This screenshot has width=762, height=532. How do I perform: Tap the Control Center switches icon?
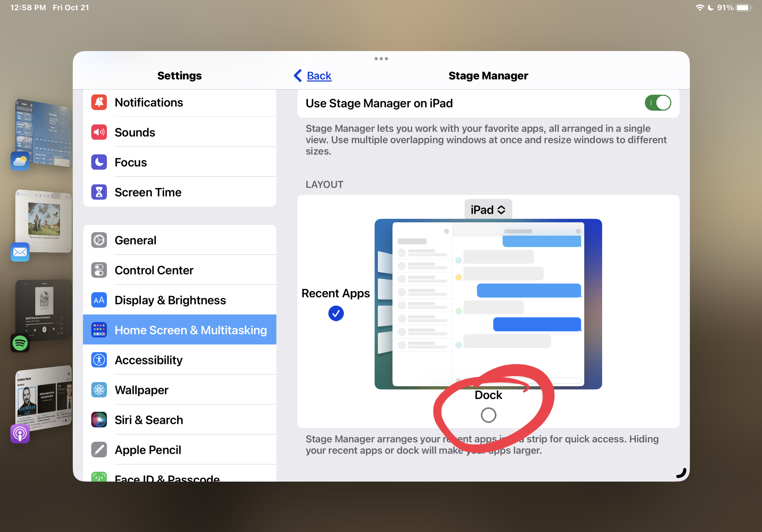(x=99, y=270)
